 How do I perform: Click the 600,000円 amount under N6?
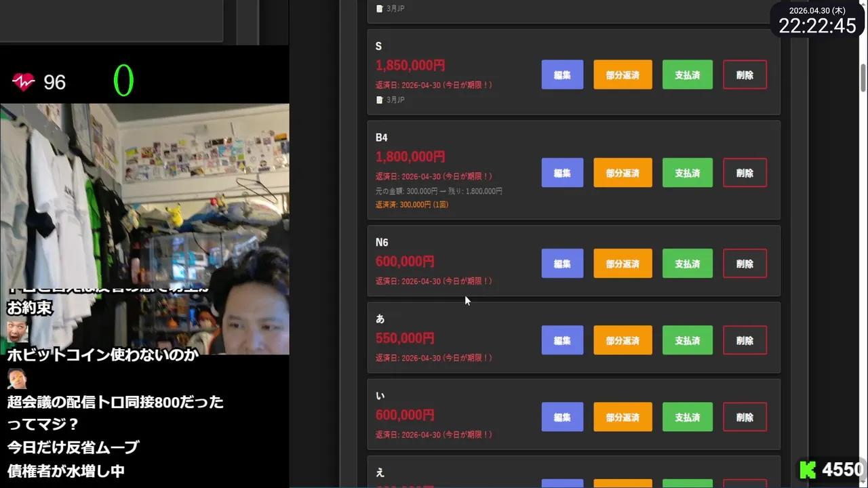coord(405,261)
